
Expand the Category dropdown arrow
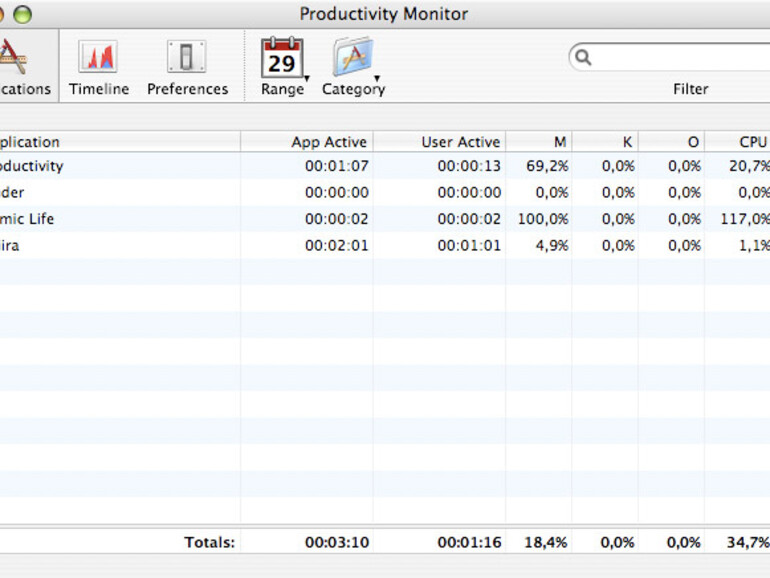click(377, 78)
